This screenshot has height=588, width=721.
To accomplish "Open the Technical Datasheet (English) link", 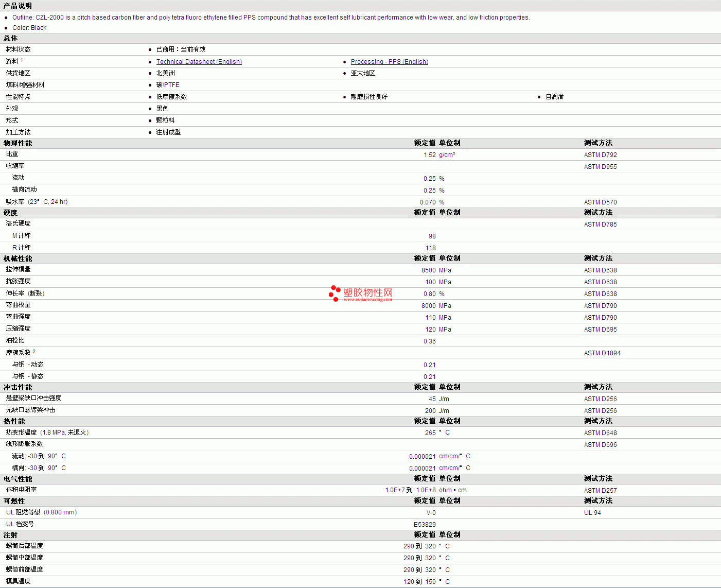I will point(199,62).
